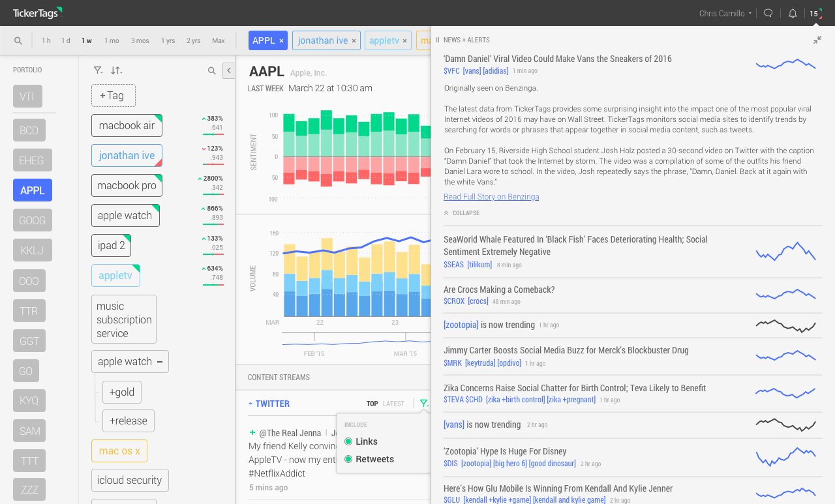Click the sparkline for the SeaWorld story
Screen dimensions: 835x504
[x=785, y=251]
